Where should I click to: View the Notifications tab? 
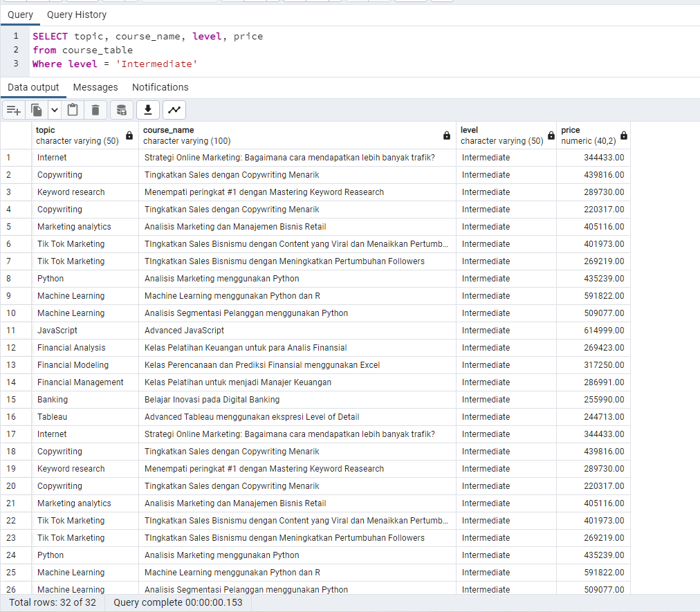coord(160,87)
